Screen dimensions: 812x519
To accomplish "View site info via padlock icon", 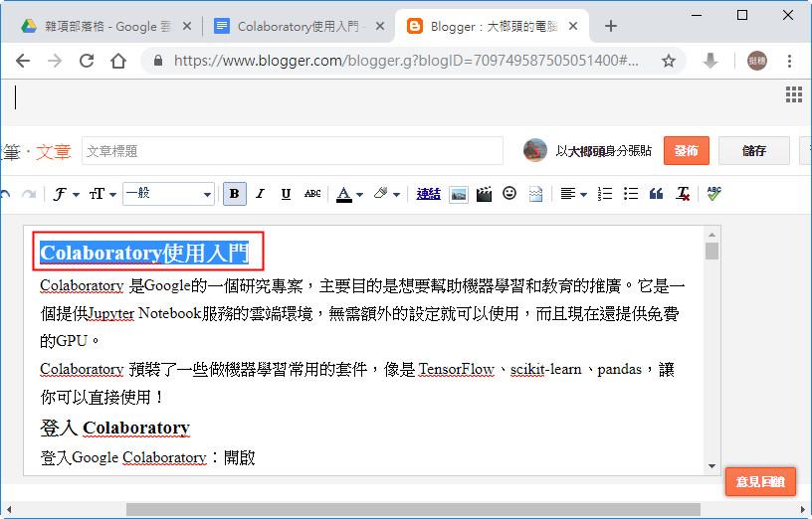I will point(158,61).
